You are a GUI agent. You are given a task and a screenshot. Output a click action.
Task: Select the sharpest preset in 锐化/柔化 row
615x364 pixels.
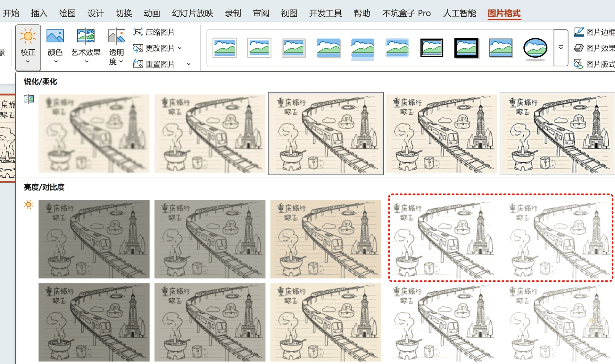(x=557, y=133)
